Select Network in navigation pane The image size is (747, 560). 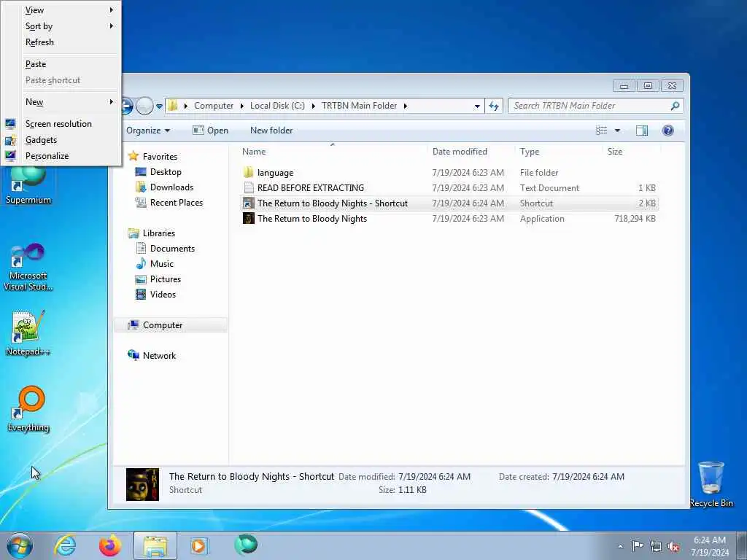pos(152,356)
